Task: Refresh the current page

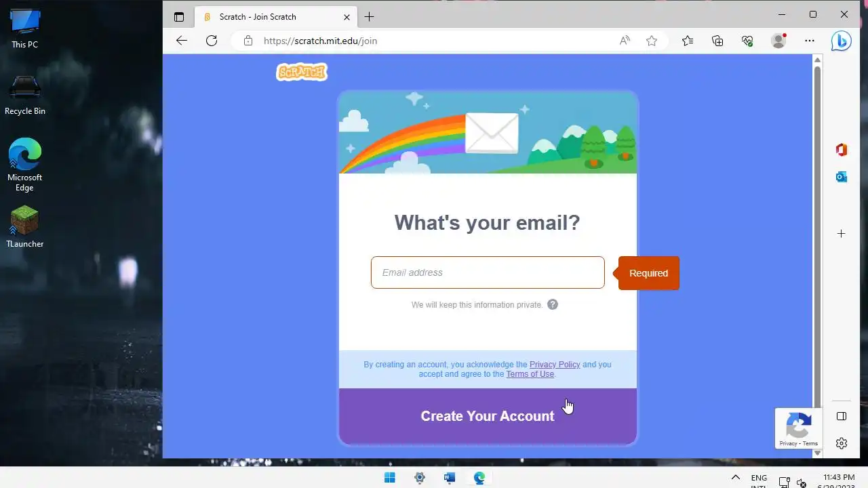Action: [x=212, y=41]
